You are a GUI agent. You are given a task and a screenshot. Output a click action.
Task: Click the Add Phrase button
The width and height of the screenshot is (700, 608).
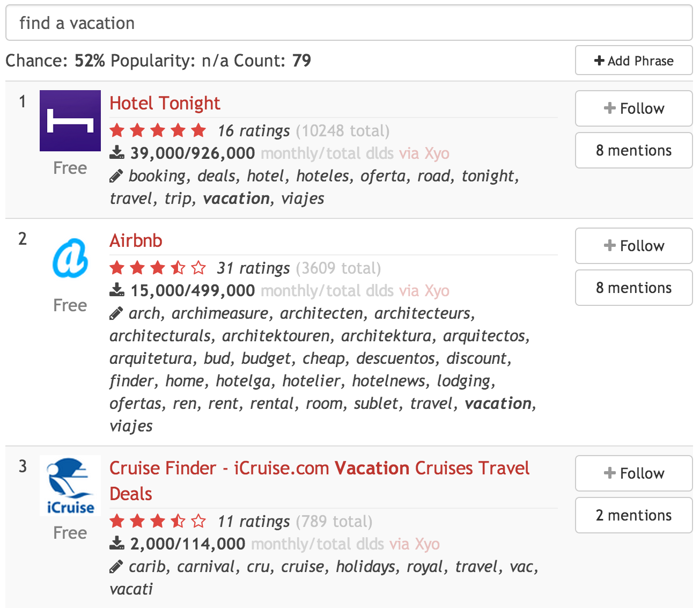click(x=634, y=61)
